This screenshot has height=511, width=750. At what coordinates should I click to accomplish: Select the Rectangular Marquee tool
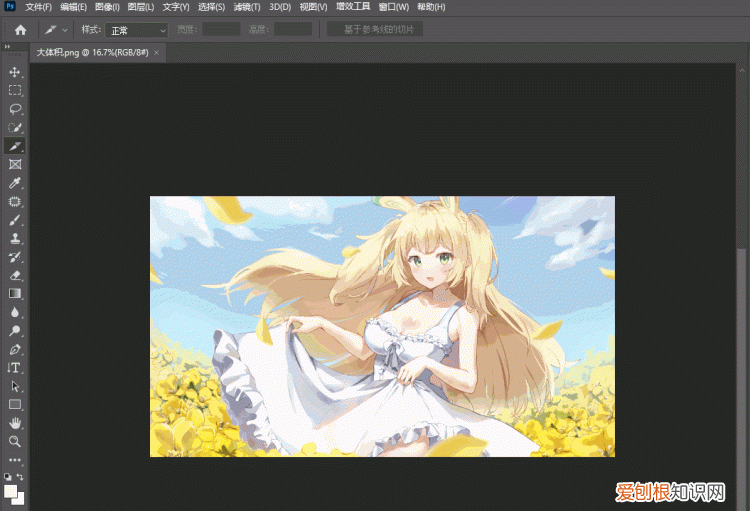click(15, 90)
